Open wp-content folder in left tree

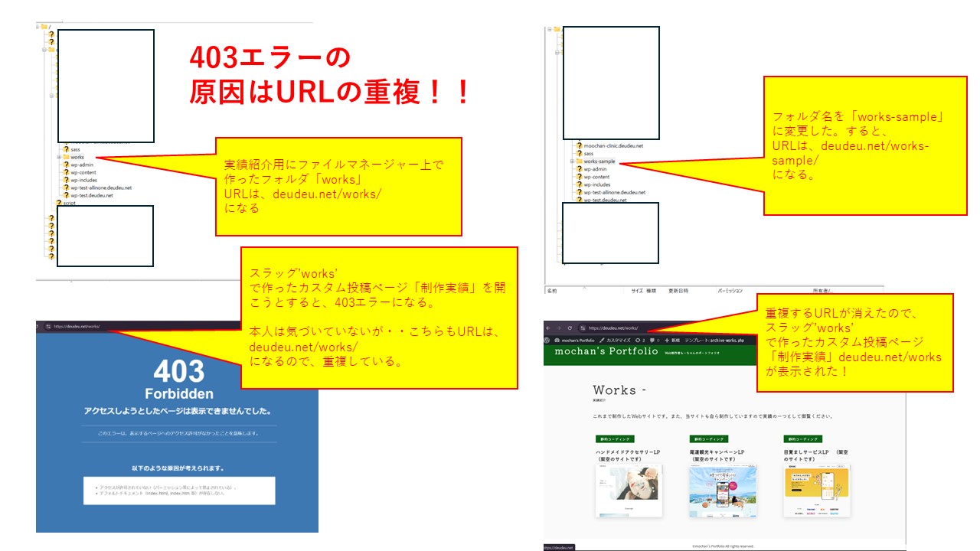[82, 172]
